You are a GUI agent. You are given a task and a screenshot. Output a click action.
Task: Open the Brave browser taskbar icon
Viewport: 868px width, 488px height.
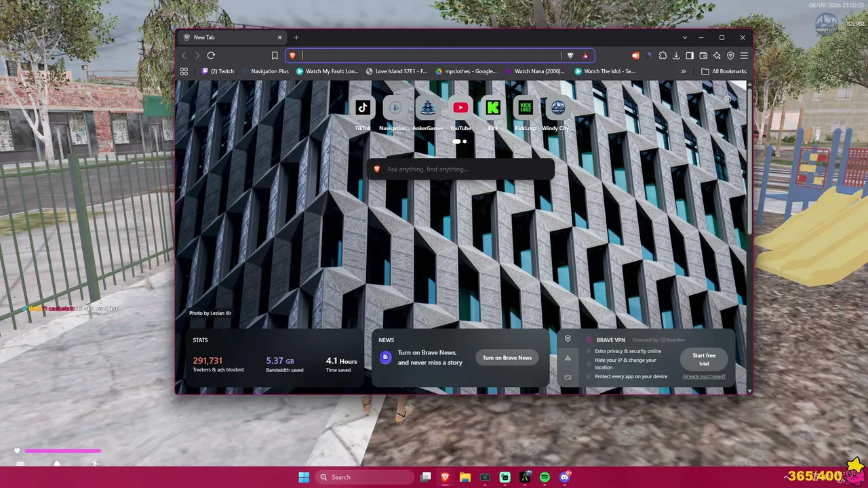click(x=445, y=477)
